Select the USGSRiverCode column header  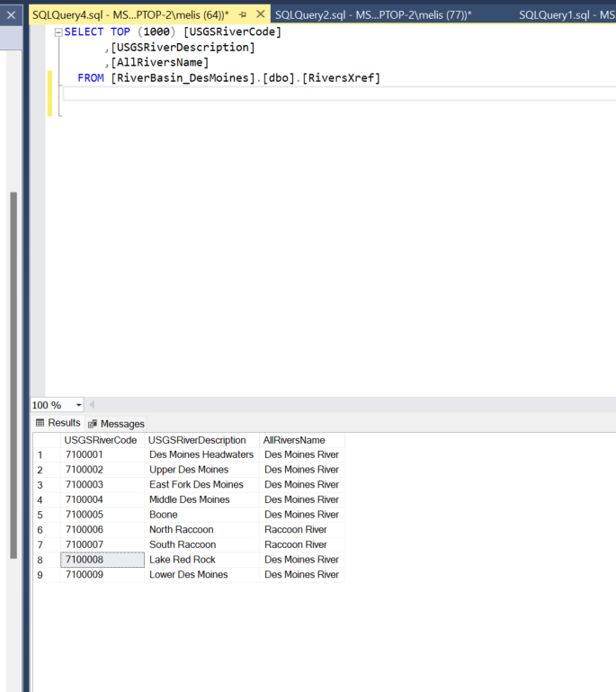pyautogui.click(x=103, y=440)
